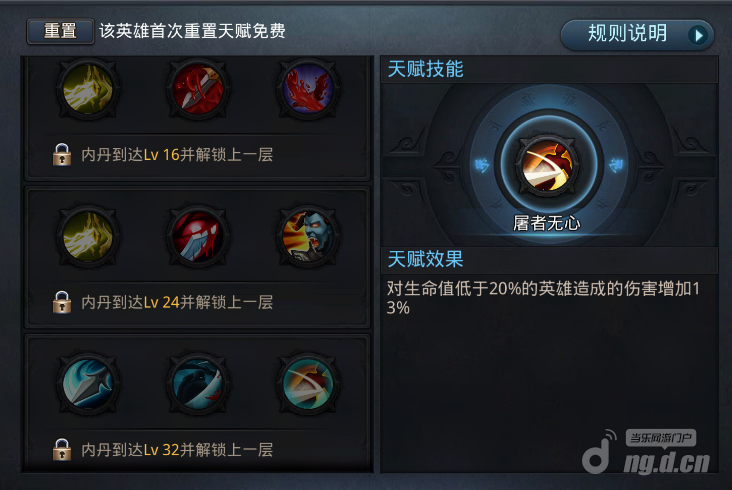Viewport: 732px width, 490px height.
Task: Click the 重置 reset button
Action: point(60,31)
